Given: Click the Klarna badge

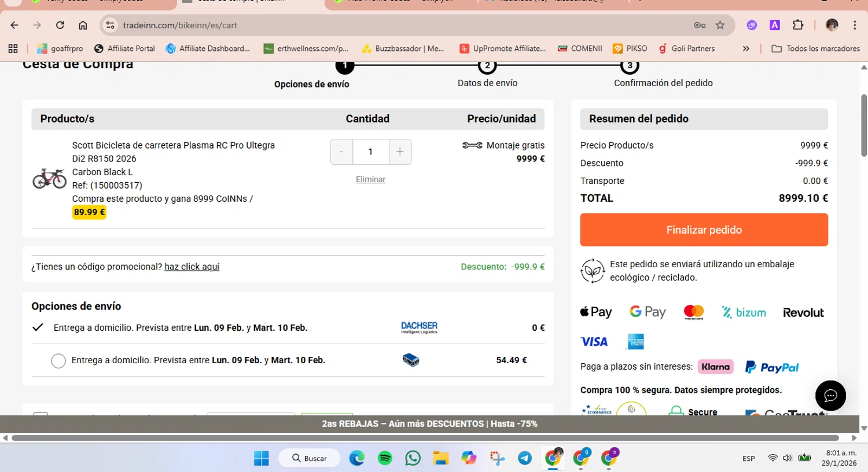Looking at the screenshot, I should (x=715, y=367).
